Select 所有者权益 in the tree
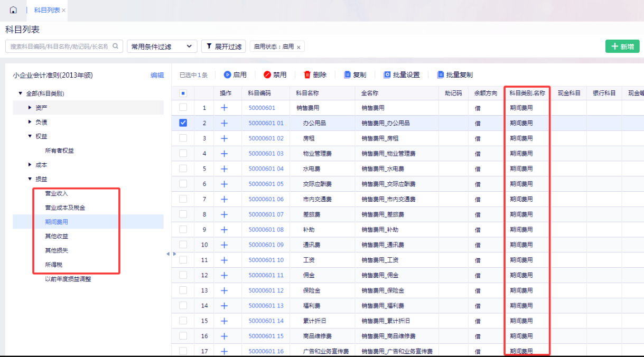The width and height of the screenshot is (644, 357). [59, 151]
